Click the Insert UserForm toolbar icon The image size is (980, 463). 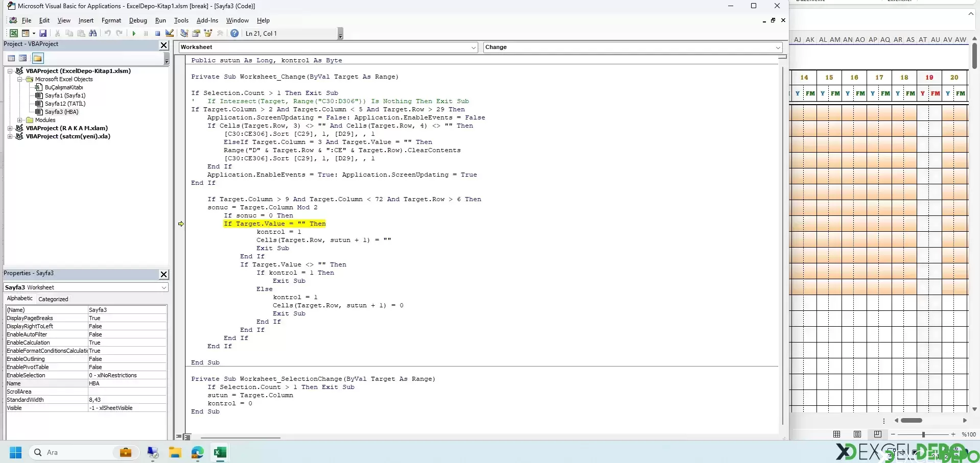(25, 33)
